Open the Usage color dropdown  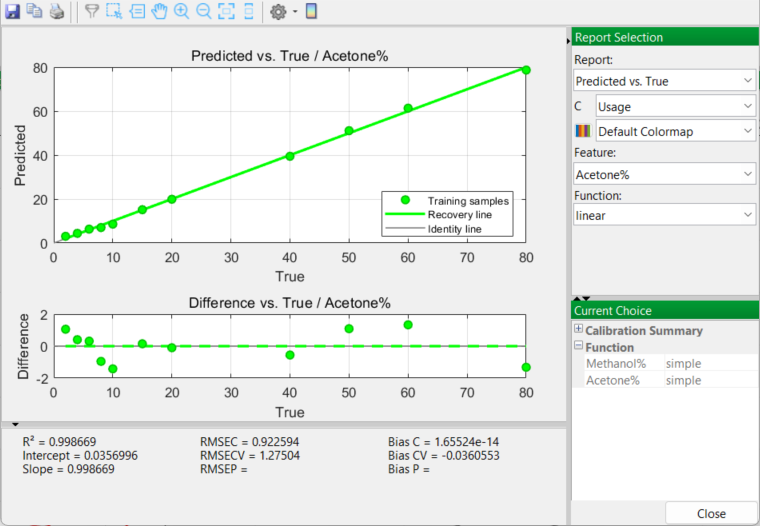pos(675,106)
